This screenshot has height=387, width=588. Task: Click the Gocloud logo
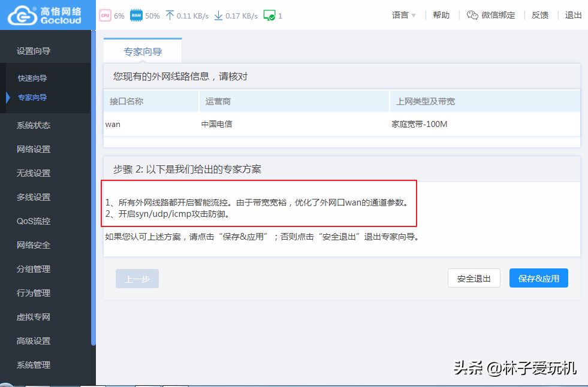click(x=44, y=16)
